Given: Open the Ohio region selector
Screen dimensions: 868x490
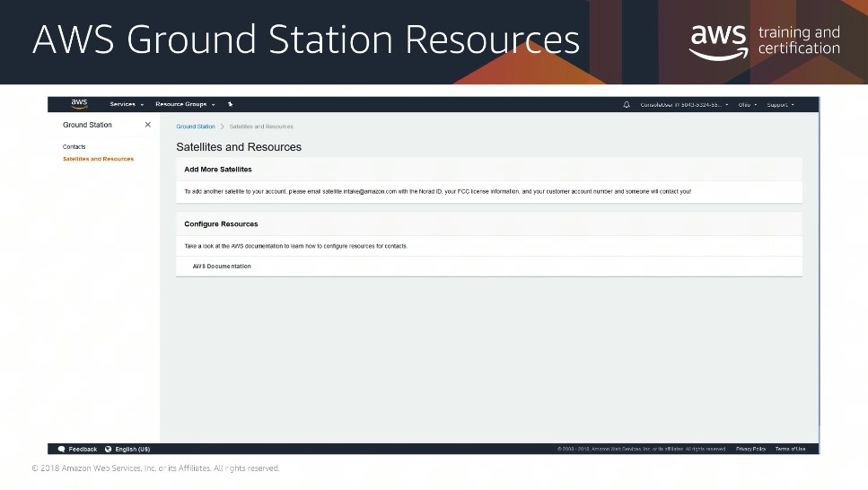Looking at the screenshot, I should point(748,105).
